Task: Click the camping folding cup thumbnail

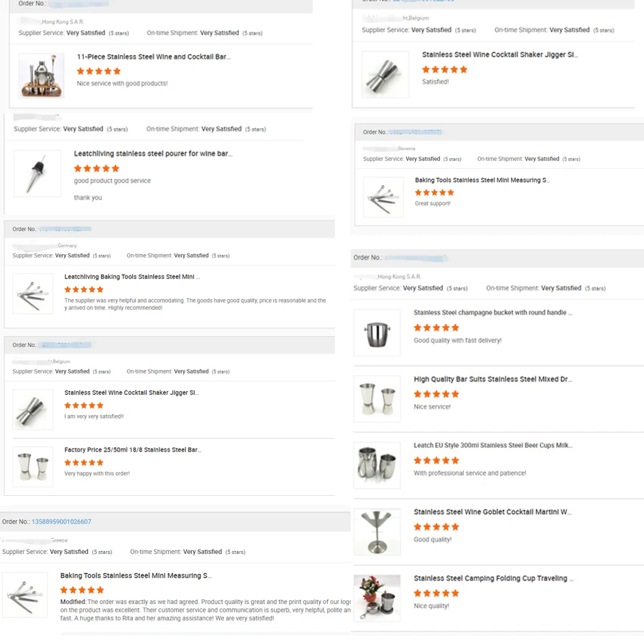Action: click(377, 598)
